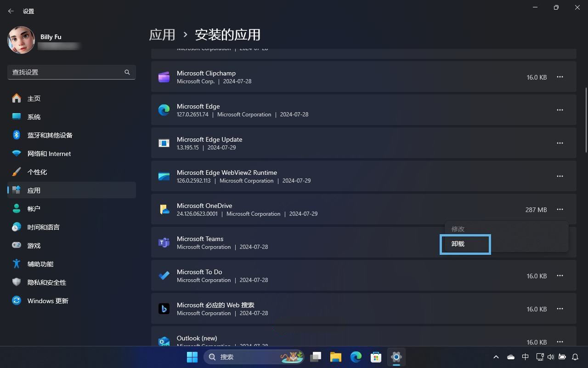Open Microsoft Store from the taskbar

pyautogui.click(x=376, y=357)
